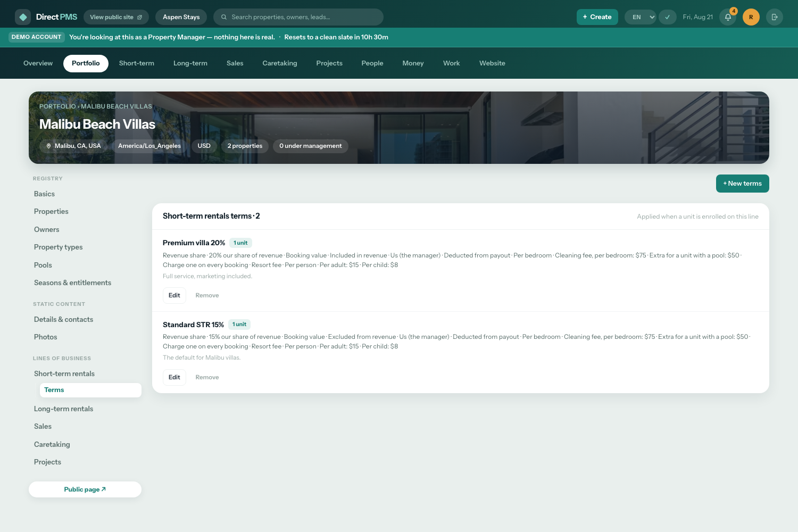Screen dimensions: 798x532
Task: Open the user avatar R
Action: (751, 17)
